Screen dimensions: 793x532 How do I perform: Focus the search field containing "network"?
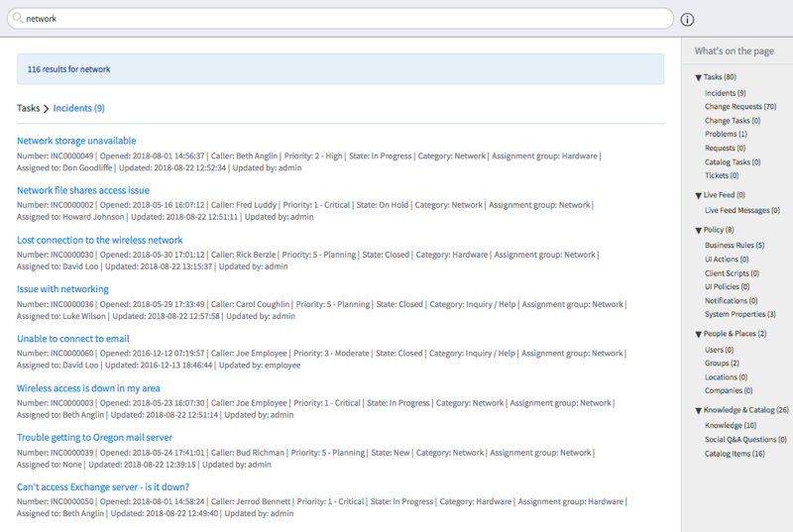pos(340,19)
